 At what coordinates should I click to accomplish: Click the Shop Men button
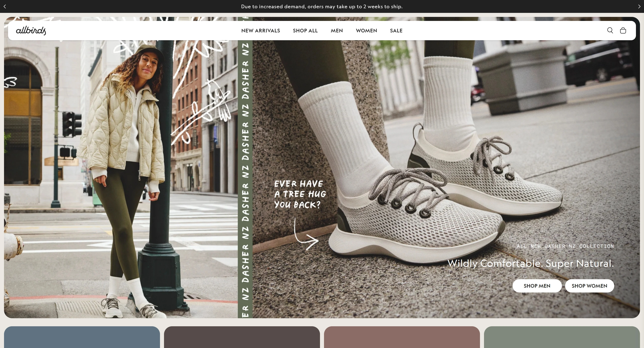pos(537,286)
